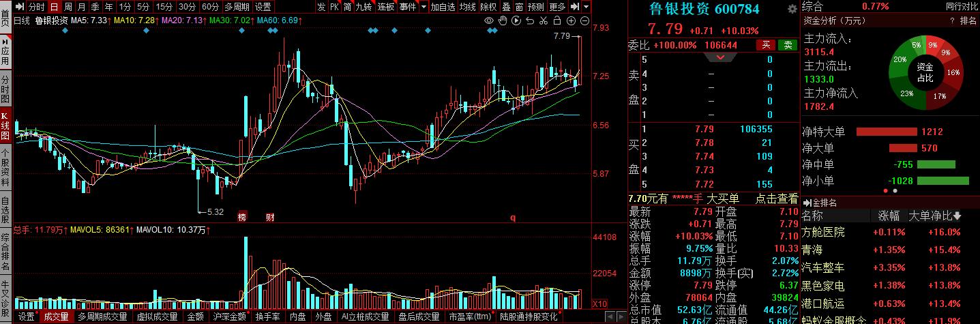This screenshot has height=324, width=980.
Task: Click the question mark help icon near 排名
Action: coord(951,21)
